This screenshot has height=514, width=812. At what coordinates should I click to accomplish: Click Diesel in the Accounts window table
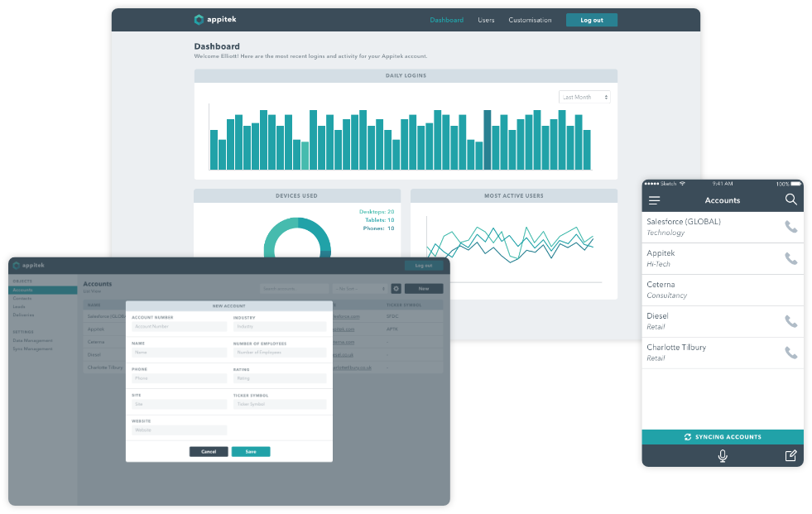(x=94, y=355)
